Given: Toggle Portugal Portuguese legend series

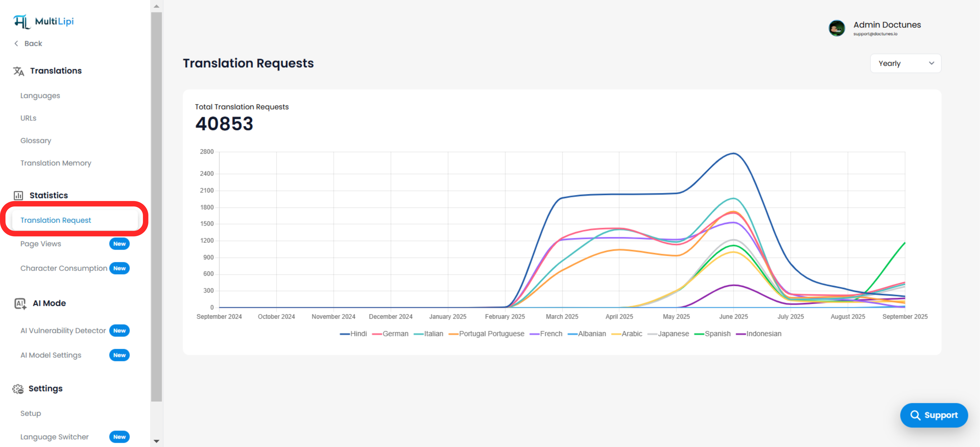Looking at the screenshot, I should point(486,334).
